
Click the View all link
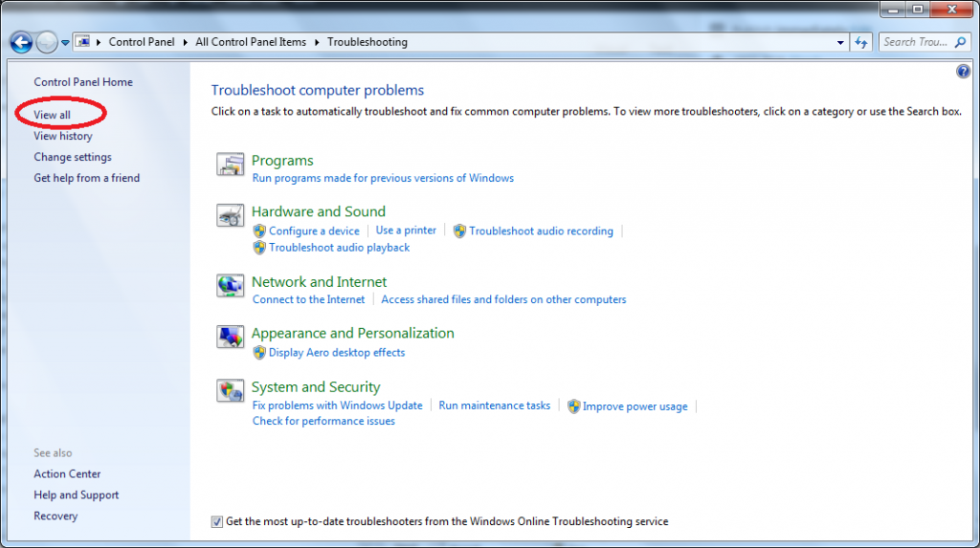click(52, 115)
